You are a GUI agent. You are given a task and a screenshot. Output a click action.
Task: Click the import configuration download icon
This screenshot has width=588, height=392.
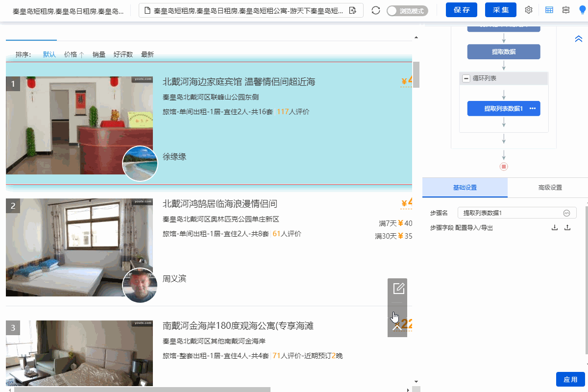coord(555,227)
